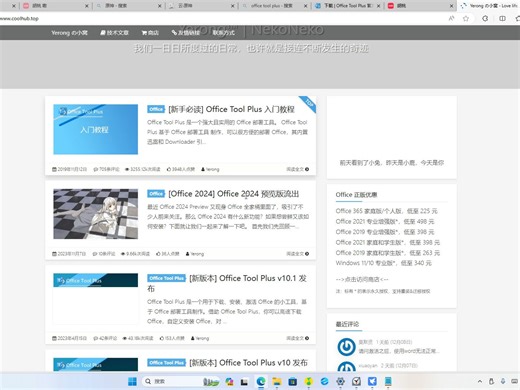Click the Office Tool Plus tag on v10 post
Image resolution: width=520 pixels, height=390 pixels.
[x=166, y=363]
